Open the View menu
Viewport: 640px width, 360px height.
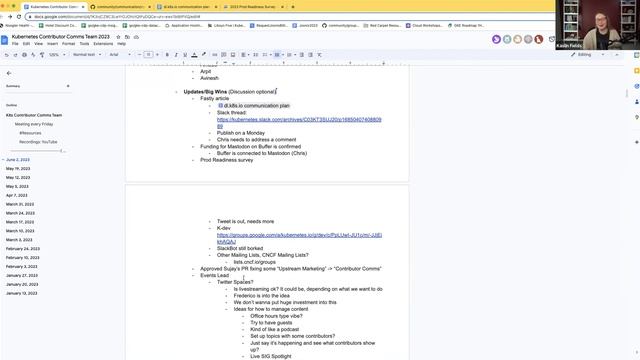[38, 44]
